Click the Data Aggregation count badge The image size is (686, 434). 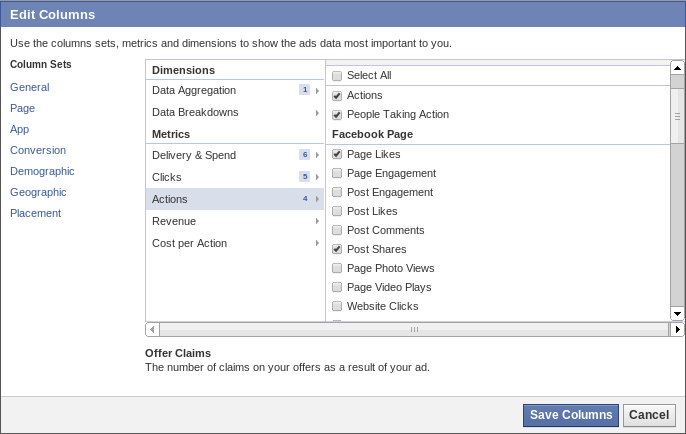[304, 90]
